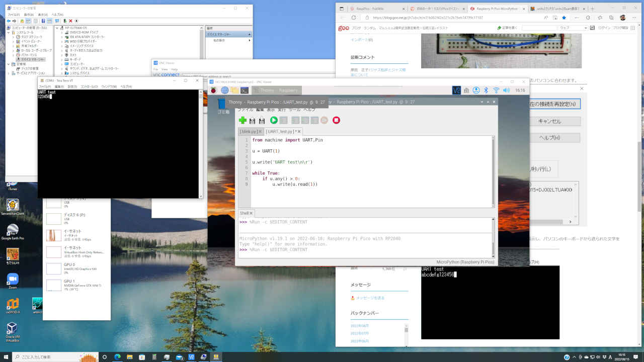644x362 pixels.
Task: Click the updates available icon in Pi panel
Action: pos(476,90)
